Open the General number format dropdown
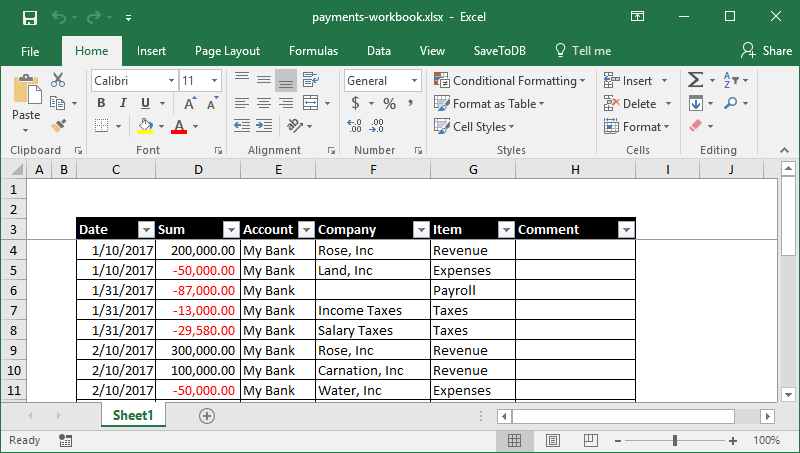The height and width of the screenshot is (453, 800). click(414, 81)
